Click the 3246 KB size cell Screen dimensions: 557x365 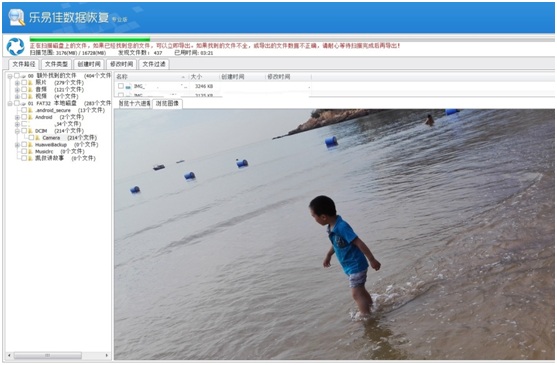[204, 86]
